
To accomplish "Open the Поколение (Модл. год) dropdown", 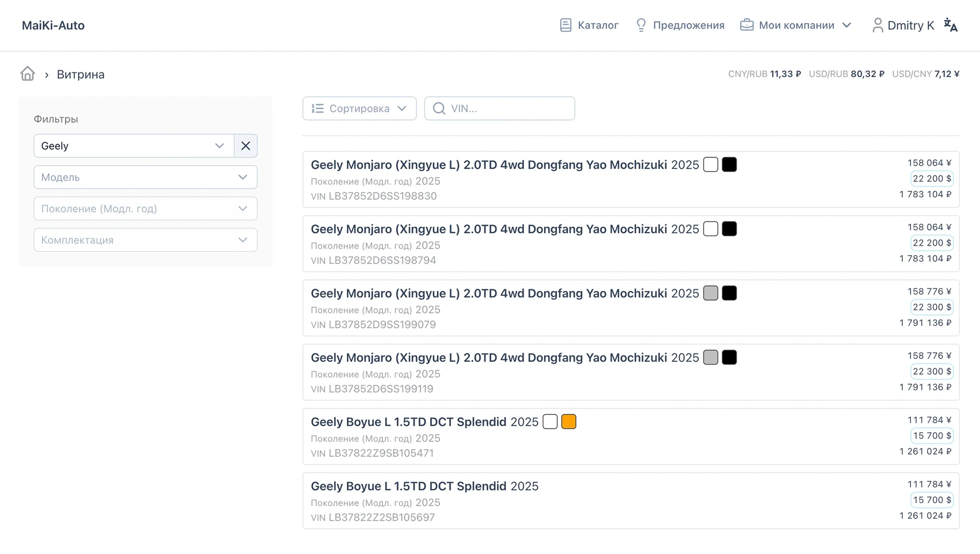I will (x=145, y=209).
